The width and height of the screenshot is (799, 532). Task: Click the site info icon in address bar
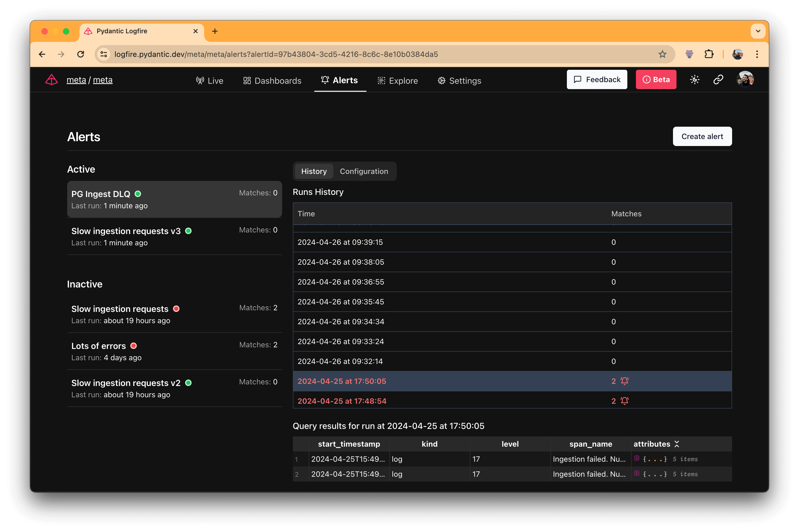coord(104,54)
